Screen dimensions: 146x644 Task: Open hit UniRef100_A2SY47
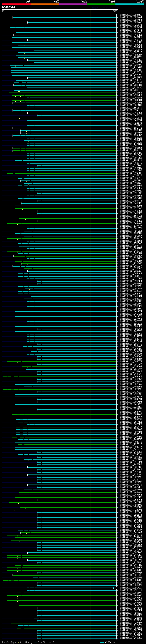[131, 50]
